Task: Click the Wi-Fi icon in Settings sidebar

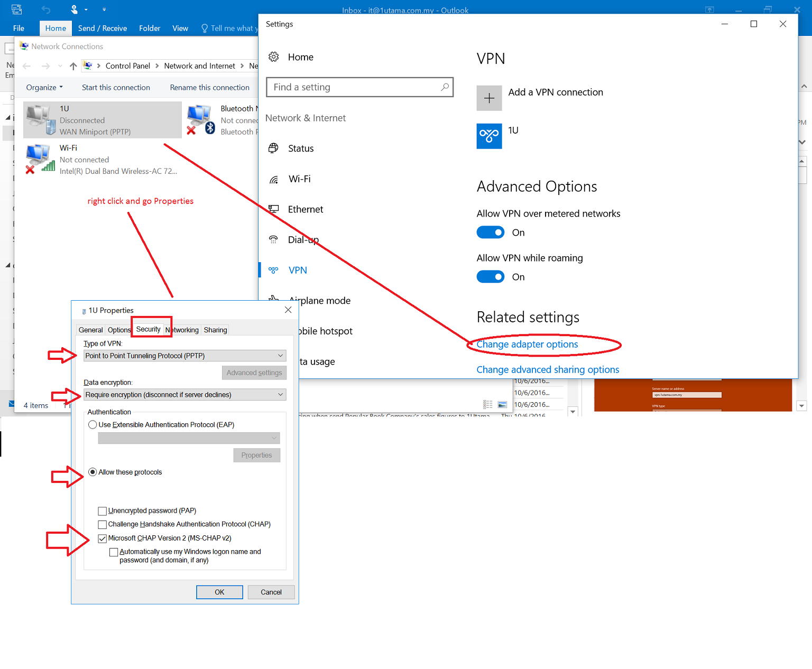Action: point(273,179)
